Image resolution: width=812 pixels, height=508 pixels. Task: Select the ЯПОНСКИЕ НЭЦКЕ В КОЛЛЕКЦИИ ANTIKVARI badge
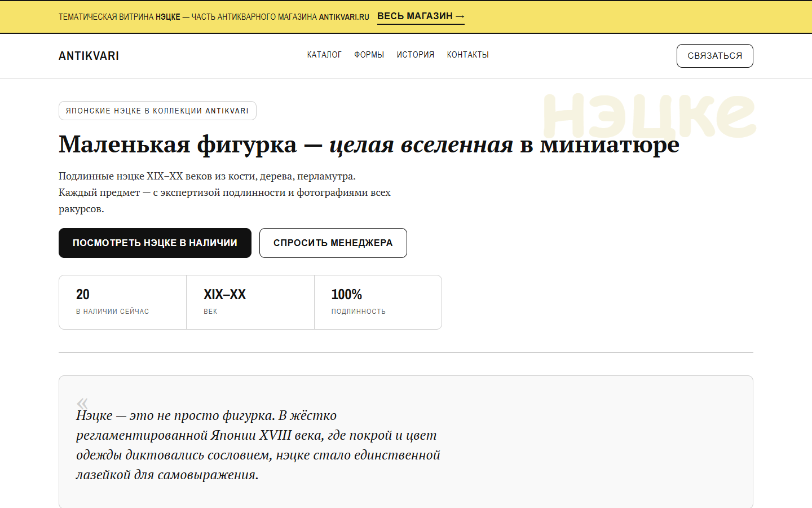tap(157, 111)
